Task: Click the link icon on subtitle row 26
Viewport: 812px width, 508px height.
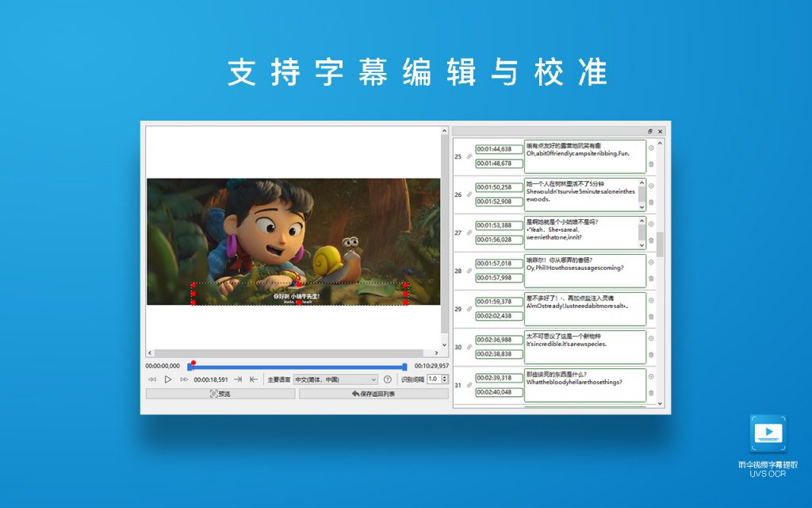Action: (469, 195)
